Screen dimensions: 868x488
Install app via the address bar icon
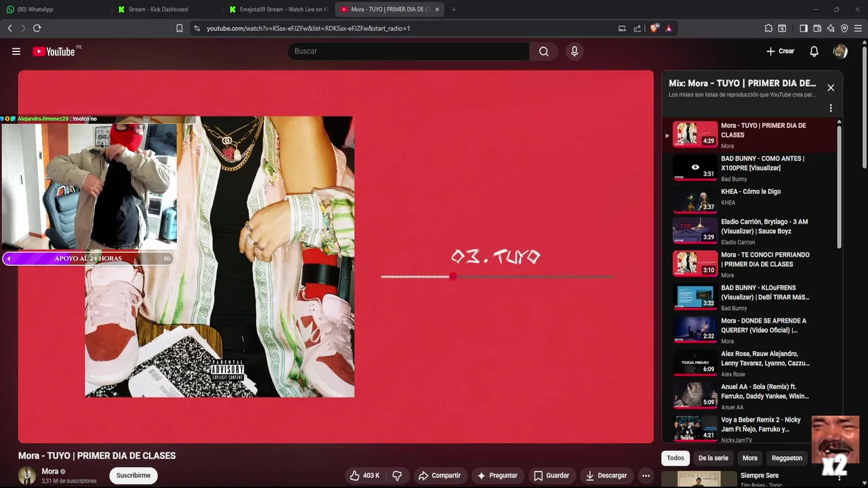[x=622, y=28]
